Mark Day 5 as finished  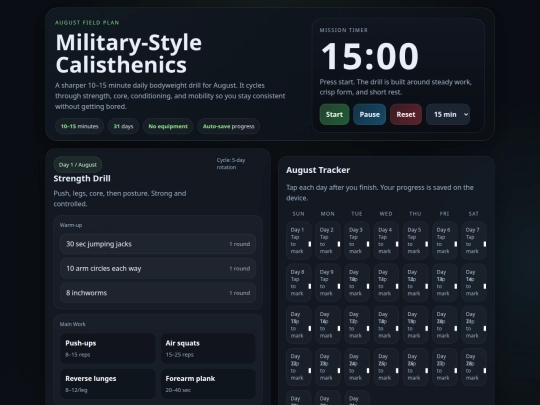click(x=415, y=240)
